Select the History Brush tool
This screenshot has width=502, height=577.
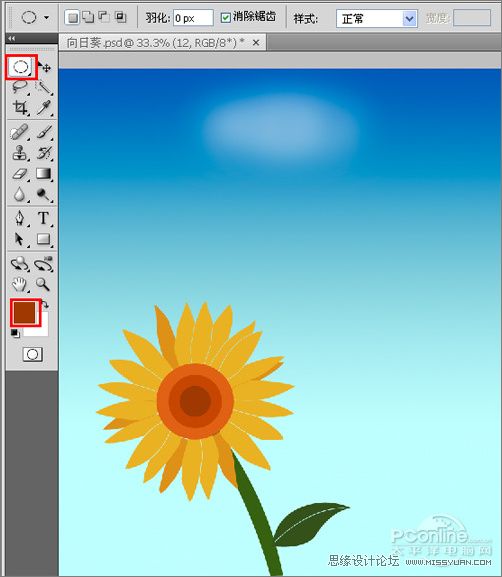44,153
